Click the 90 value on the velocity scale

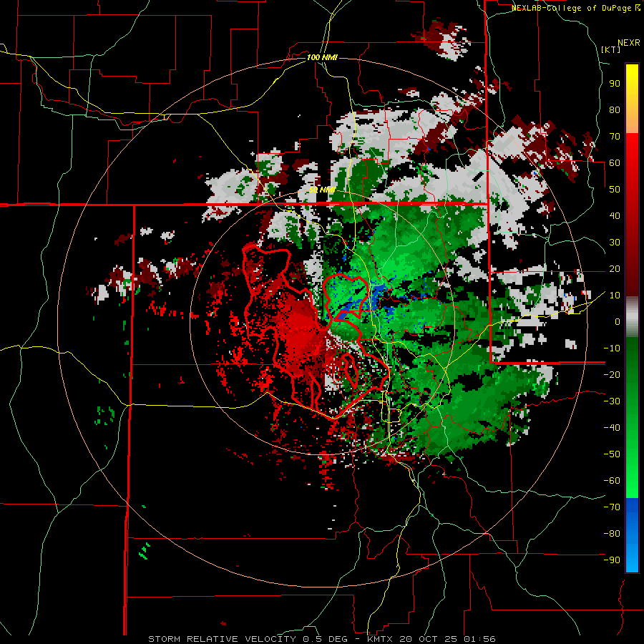(x=615, y=84)
